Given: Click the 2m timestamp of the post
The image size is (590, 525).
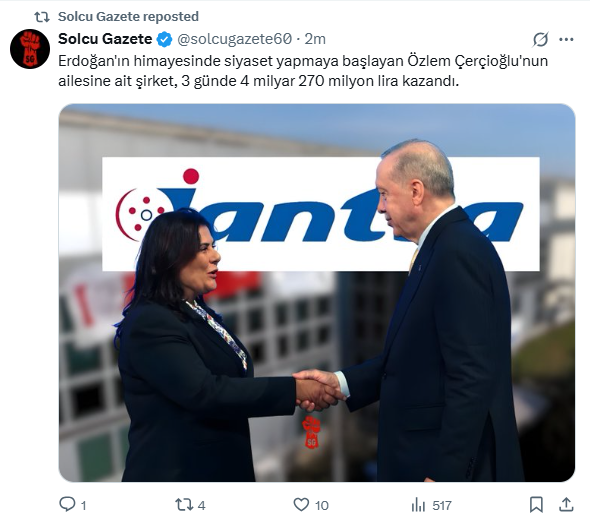Looking at the screenshot, I should 315,39.
